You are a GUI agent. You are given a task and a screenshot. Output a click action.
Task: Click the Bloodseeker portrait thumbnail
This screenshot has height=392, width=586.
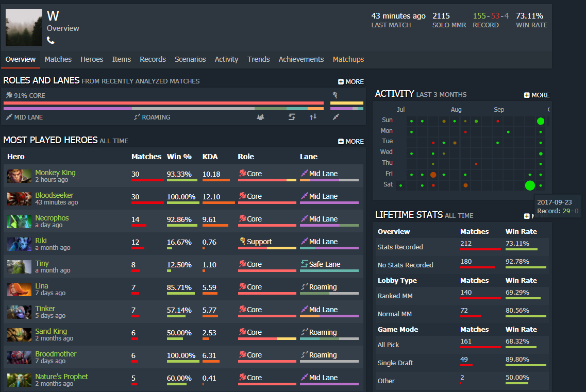coord(19,199)
